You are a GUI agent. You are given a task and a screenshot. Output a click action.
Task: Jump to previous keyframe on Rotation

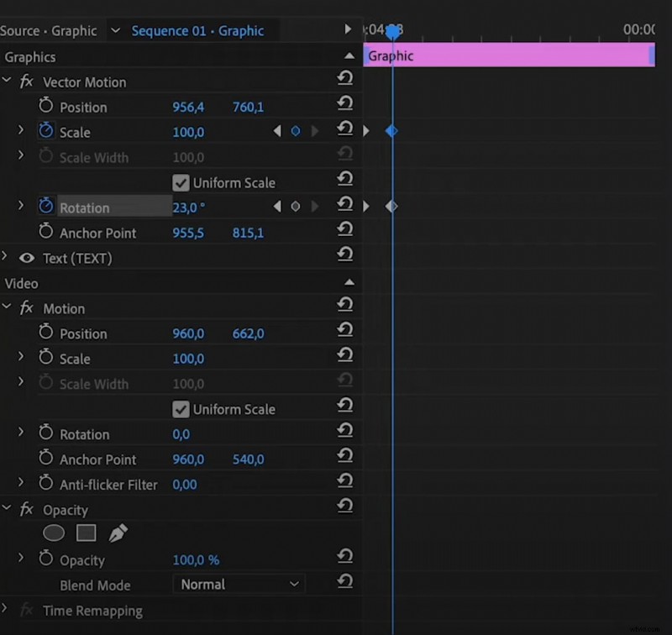277,207
